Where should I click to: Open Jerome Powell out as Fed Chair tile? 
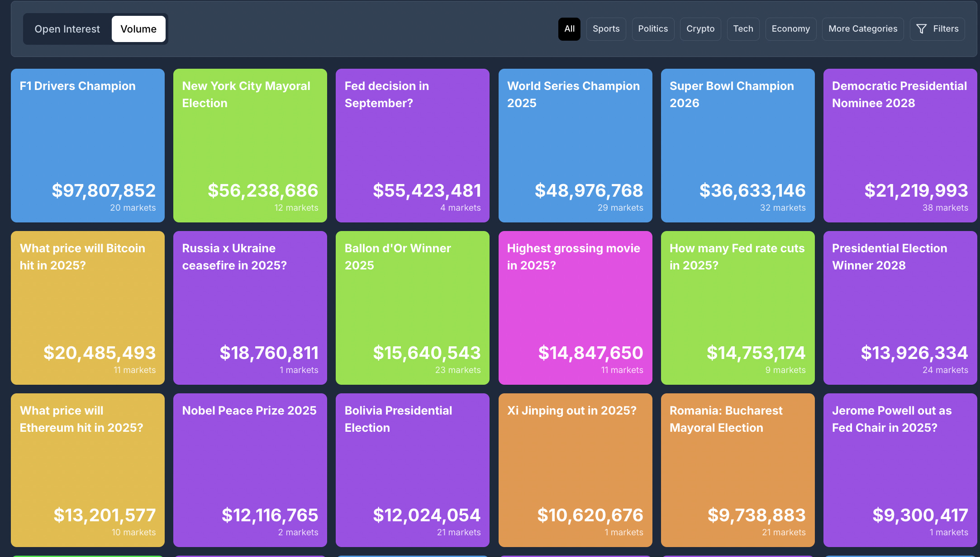pos(900,470)
